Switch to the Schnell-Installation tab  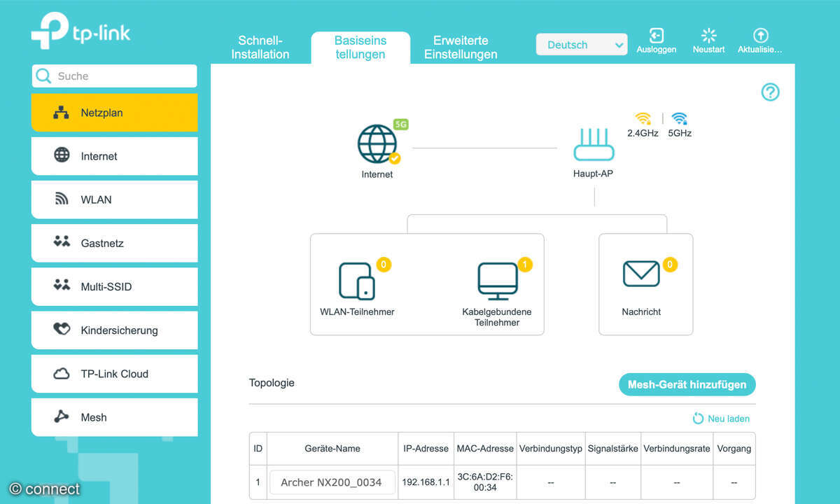[260, 47]
